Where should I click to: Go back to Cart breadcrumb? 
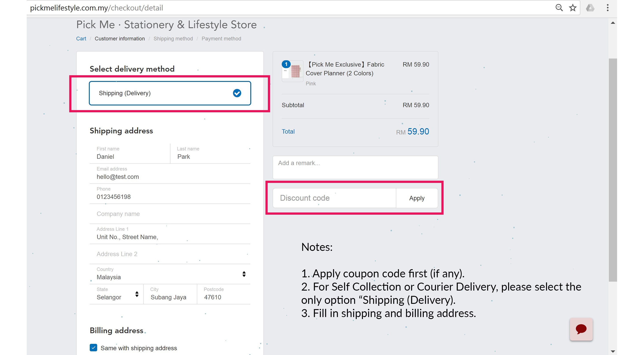click(x=81, y=39)
